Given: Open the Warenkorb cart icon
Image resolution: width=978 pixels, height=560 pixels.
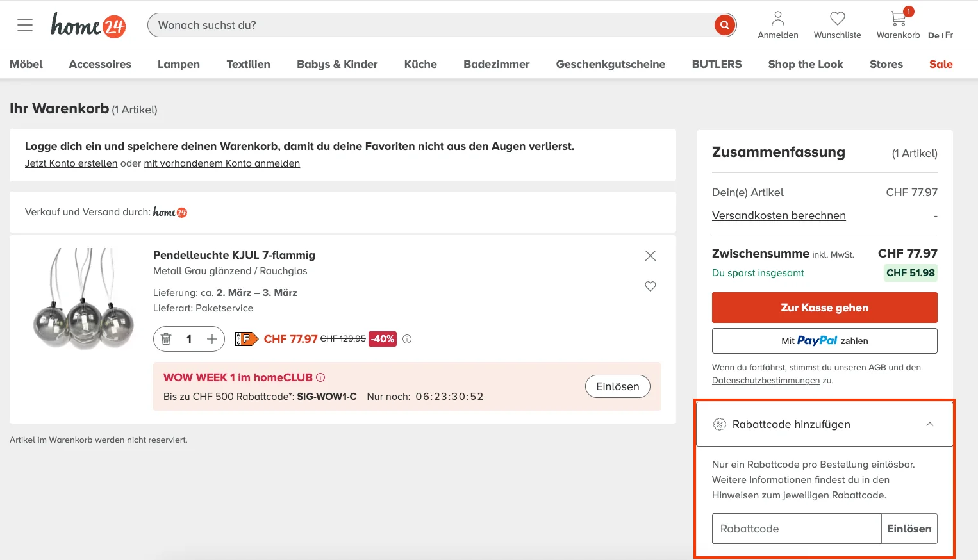Looking at the screenshot, I should (897, 19).
